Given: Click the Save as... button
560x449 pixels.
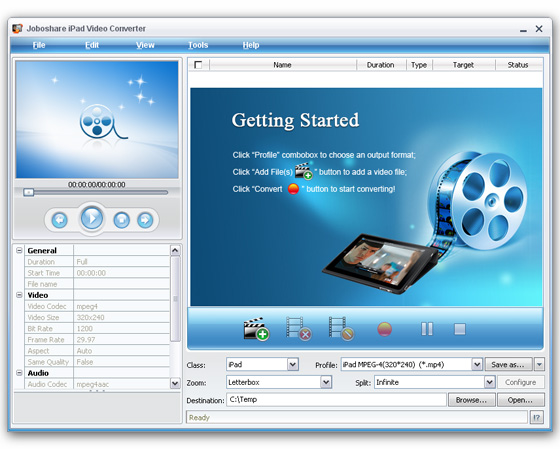Looking at the screenshot, I should [508, 365].
